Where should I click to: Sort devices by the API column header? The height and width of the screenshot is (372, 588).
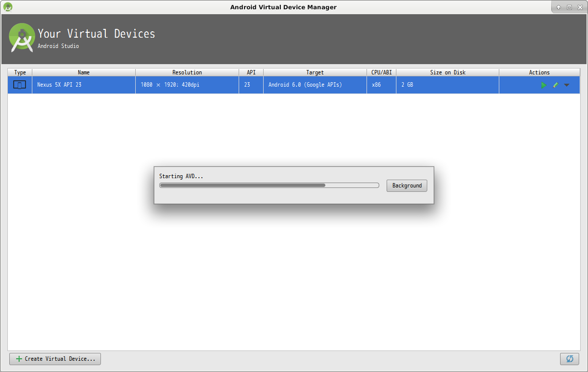pos(251,72)
